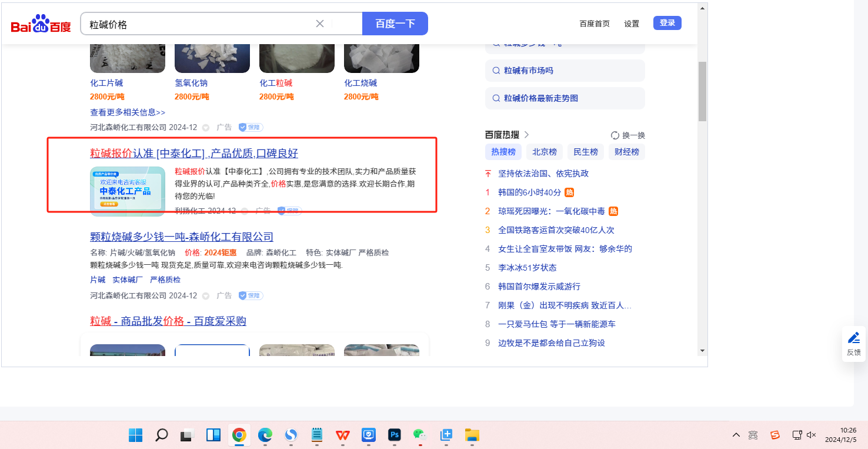This screenshot has width=868, height=449.
Task: Click the 百度热搜 heading
Action: point(502,135)
